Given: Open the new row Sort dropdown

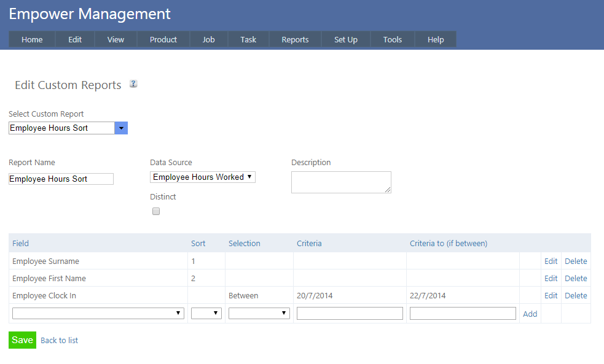Looking at the screenshot, I should click(206, 313).
